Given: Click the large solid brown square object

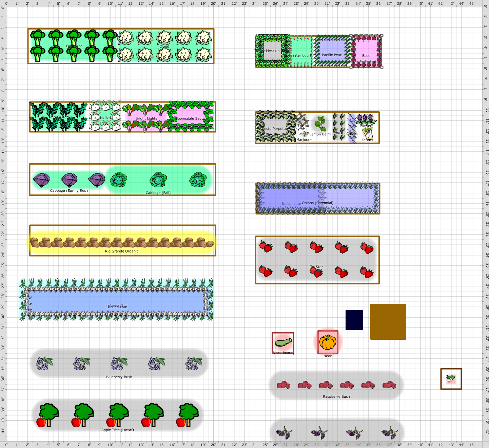Looking at the screenshot, I should (x=388, y=322).
